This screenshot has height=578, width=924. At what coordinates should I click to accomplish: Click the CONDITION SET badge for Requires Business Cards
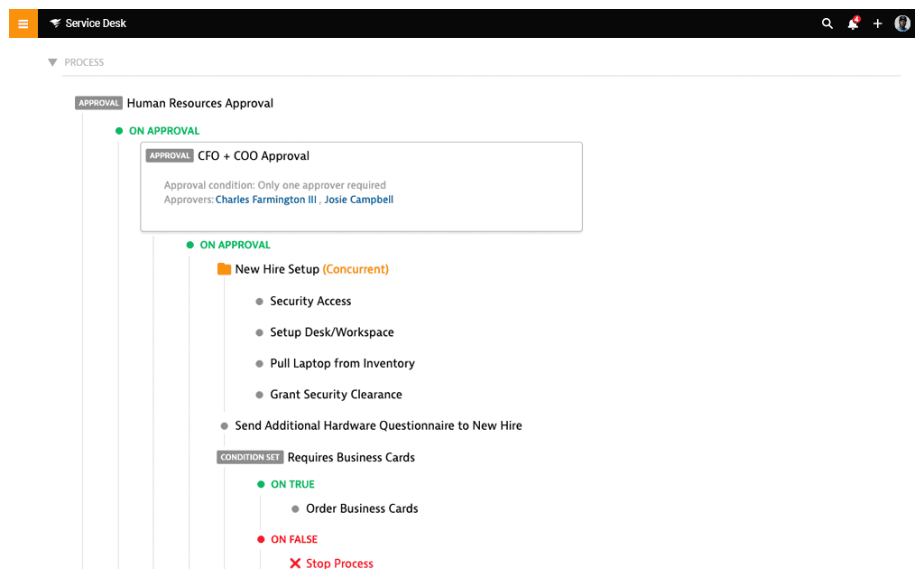(x=250, y=457)
